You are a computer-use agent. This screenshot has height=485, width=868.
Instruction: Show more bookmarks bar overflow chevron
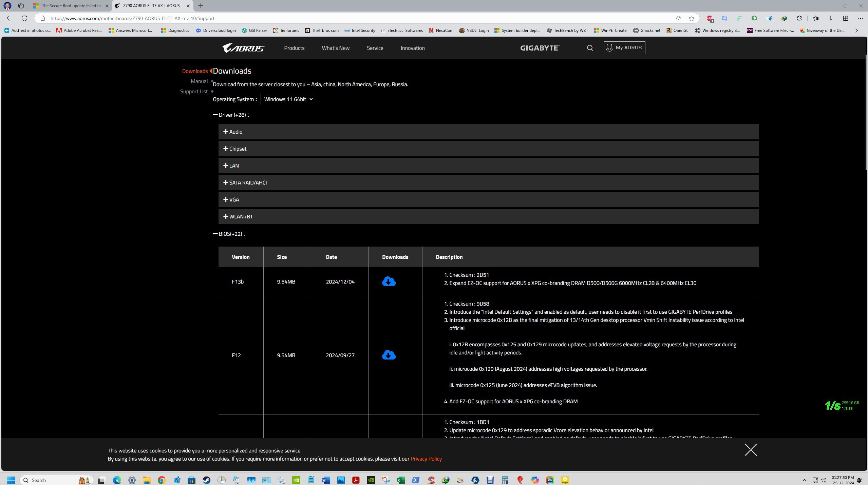point(856,31)
